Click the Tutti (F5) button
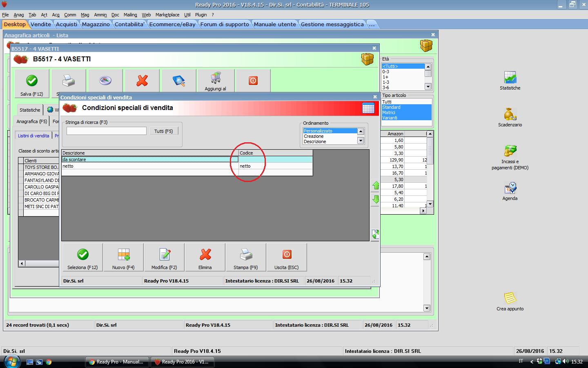The width and height of the screenshot is (588, 368). [x=164, y=131]
